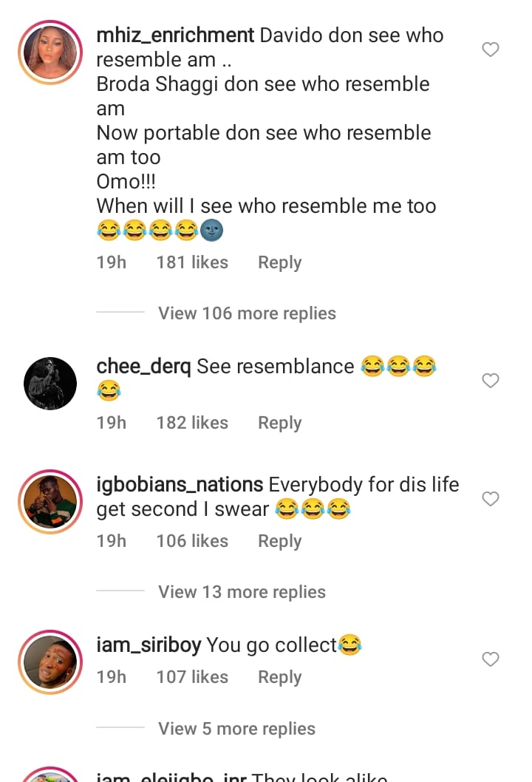Expand 'View 13 more replies'

coord(242,592)
